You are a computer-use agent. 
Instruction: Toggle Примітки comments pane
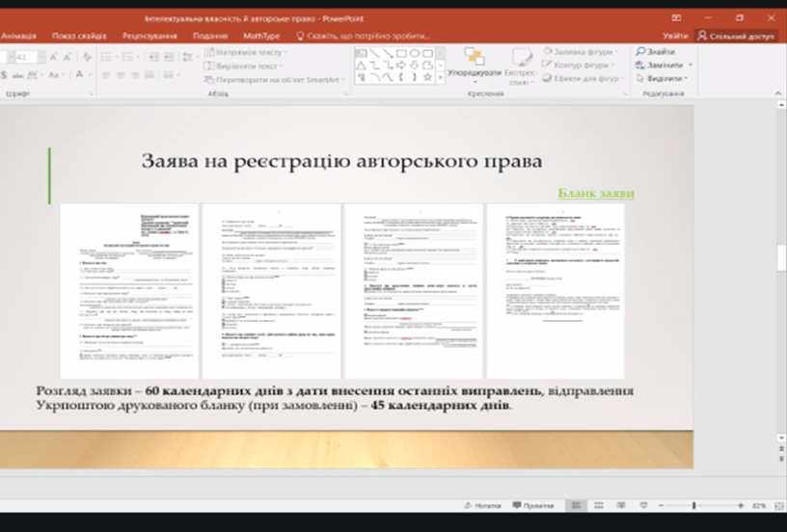tap(531, 505)
